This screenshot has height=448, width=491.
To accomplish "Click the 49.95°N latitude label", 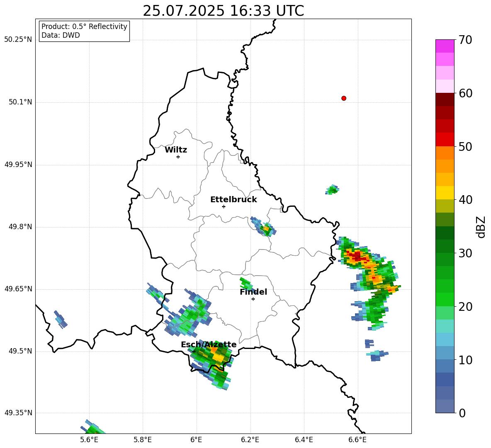I will 18,165.
